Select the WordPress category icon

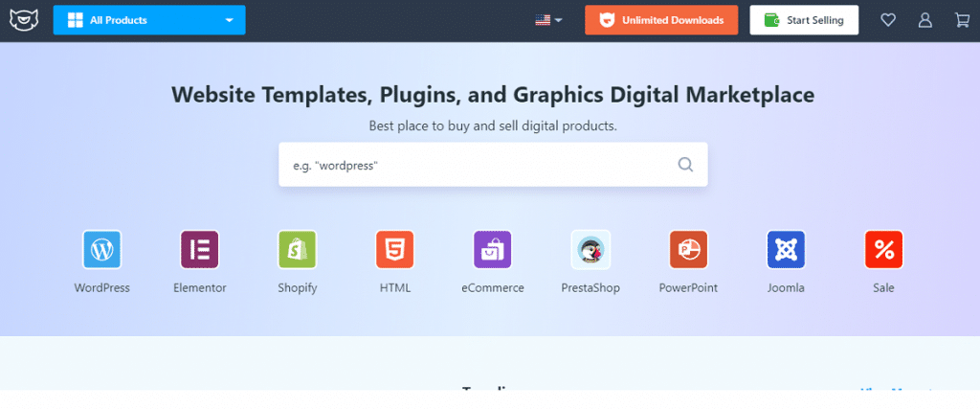101,250
